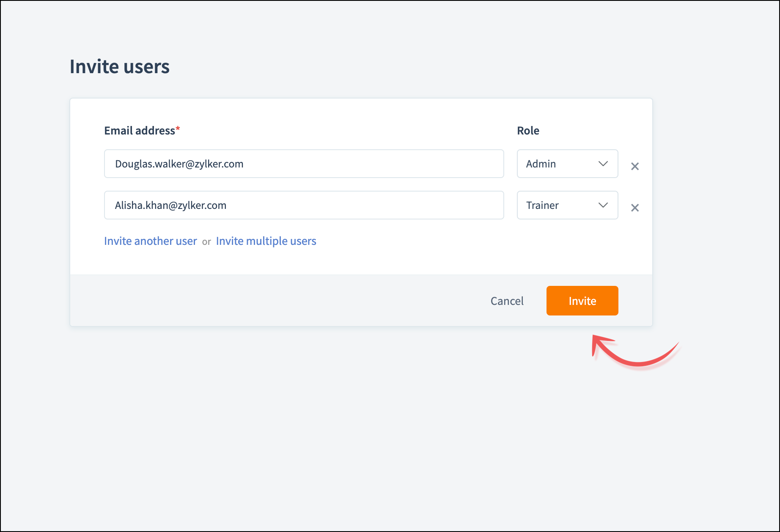Image resolution: width=780 pixels, height=532 pixels.
Task: Focus the Alisha.khan email address field
Action: click(304, 205)
